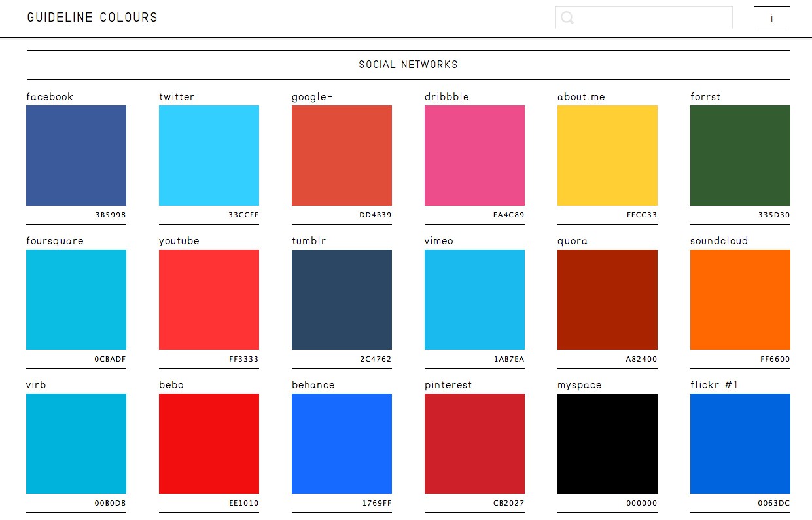Click hex code FFCC33
Image resolution: width=812 pixels, height=520 pixels.
pyautogui.click(x=642, y=215)
